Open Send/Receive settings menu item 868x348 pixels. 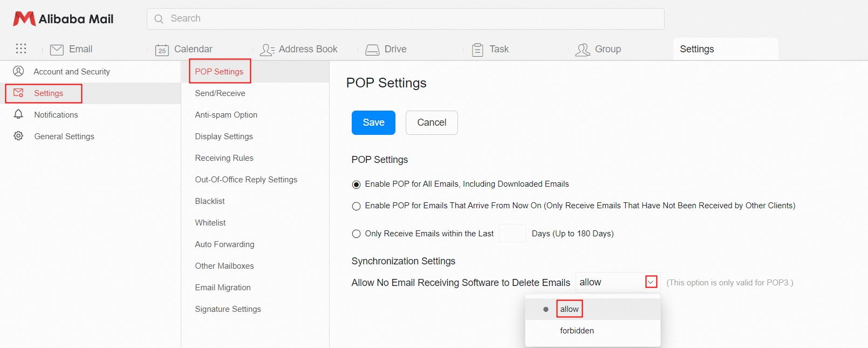click(220, 93)
